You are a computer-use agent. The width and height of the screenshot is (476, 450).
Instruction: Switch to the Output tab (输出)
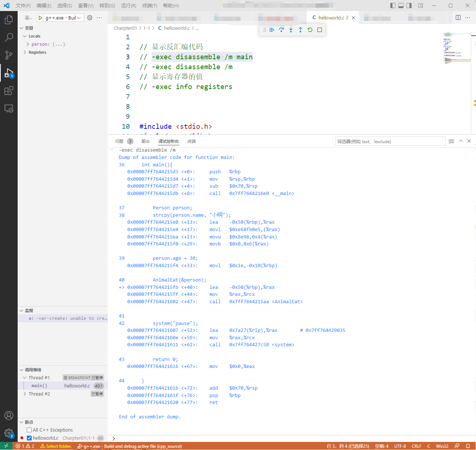coord(146,141)
